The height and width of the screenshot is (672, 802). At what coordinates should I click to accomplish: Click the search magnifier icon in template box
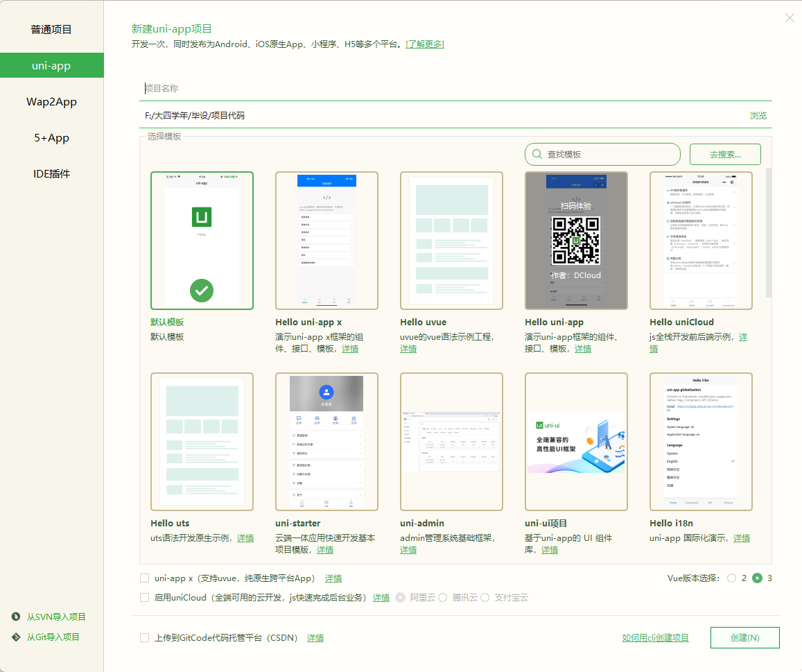(537, 154)
